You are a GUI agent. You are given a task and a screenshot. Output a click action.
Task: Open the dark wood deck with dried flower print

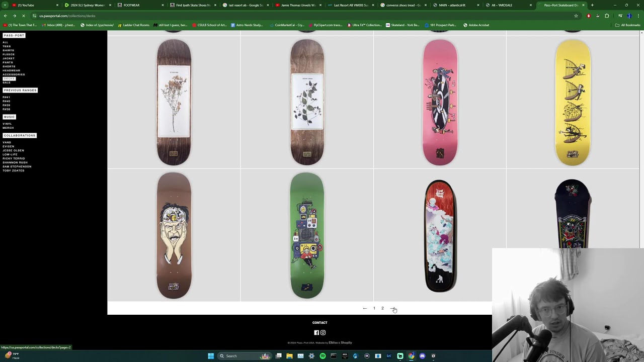point(174,103)
